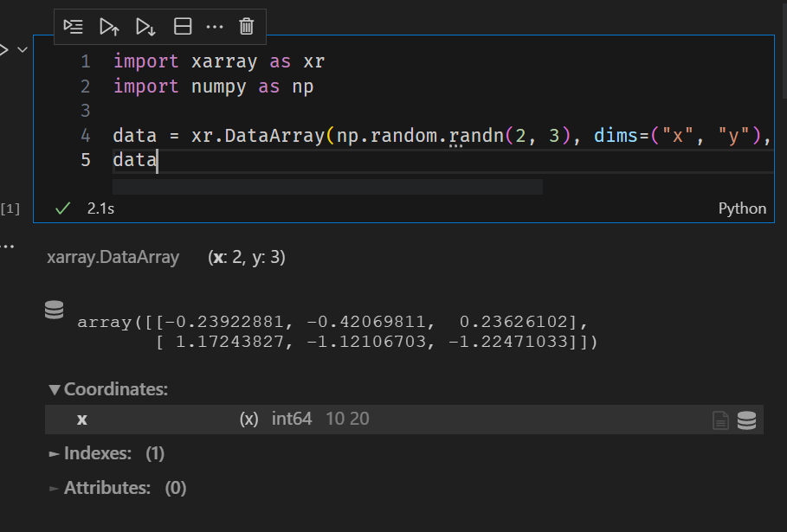
Task: Run the cell with the execute icon
Action: pyautogui.click(x=73, y=26)
